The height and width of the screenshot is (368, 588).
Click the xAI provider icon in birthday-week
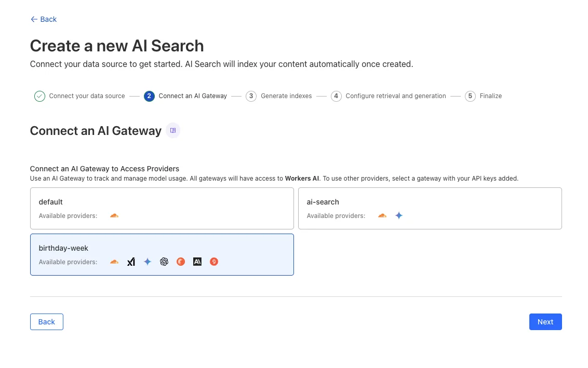tap(131, 262)
